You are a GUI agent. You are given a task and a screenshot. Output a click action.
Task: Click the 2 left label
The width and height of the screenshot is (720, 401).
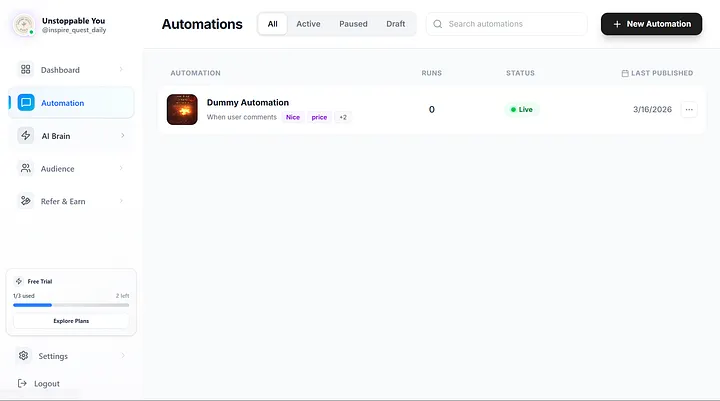click(x=122, y=295)
